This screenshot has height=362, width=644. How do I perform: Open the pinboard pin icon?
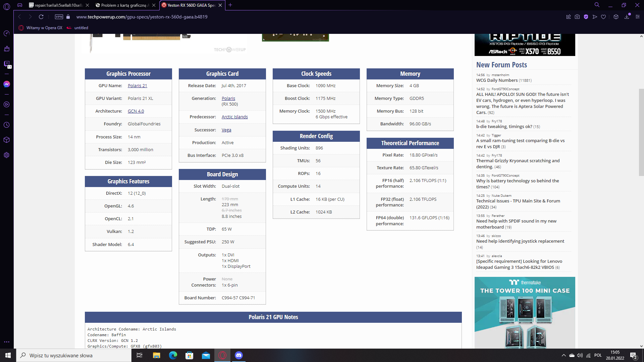click(x=569, y=17)
